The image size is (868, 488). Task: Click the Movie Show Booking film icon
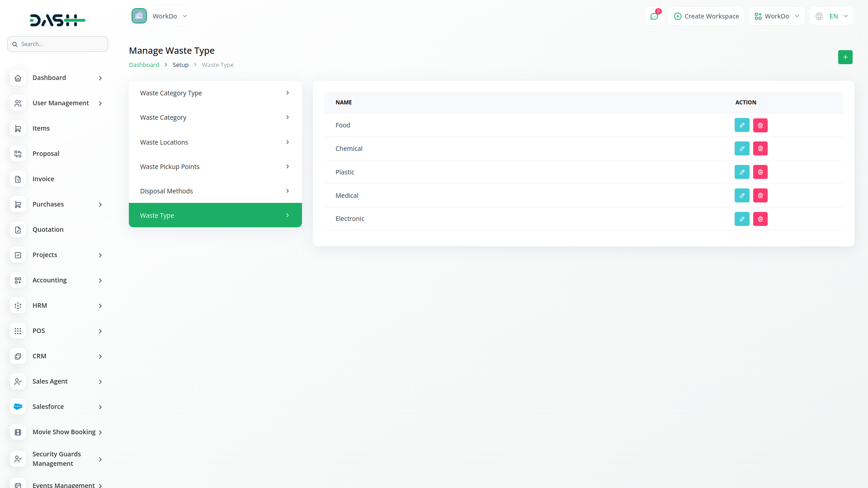18,432
